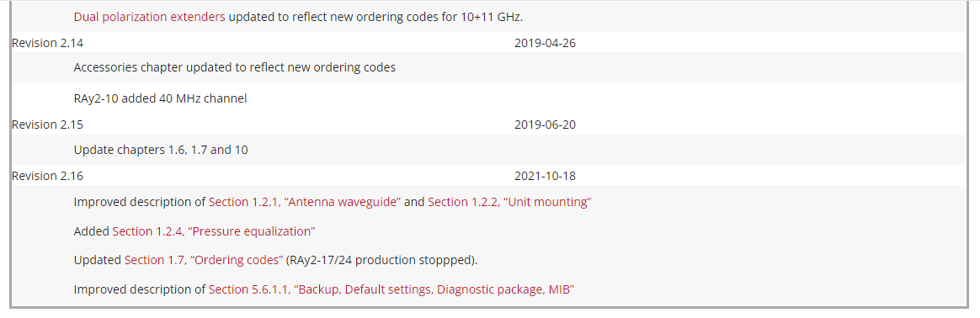Click the Update chapters 1.6, 1.7 and 10 line
The image size is (980, 318).
click(x=161, y=150)
